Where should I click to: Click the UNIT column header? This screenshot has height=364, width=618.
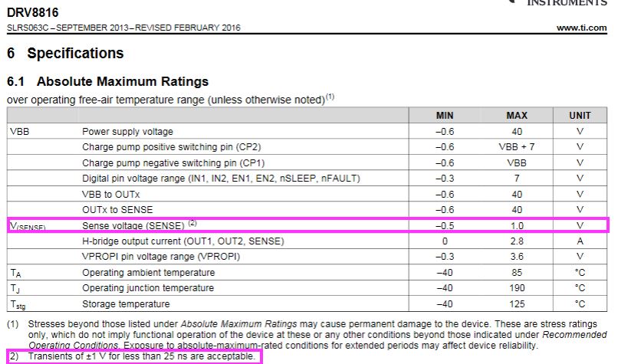(x=580, y=116)
